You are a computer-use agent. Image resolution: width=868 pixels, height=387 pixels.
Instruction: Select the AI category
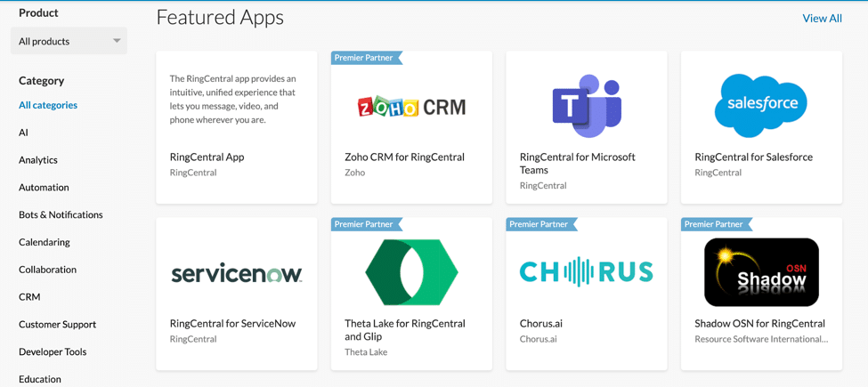click(24, 133)
